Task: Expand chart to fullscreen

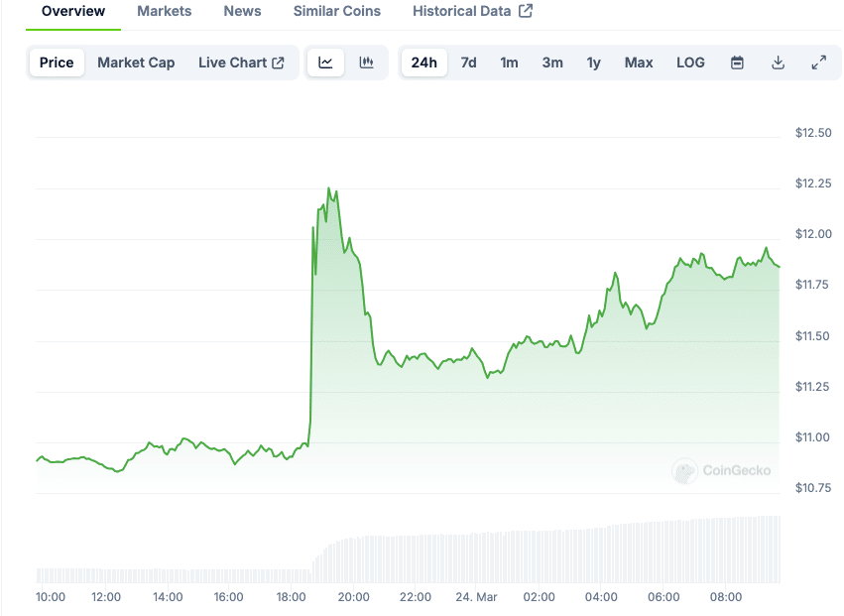Action: pos(819,62)
